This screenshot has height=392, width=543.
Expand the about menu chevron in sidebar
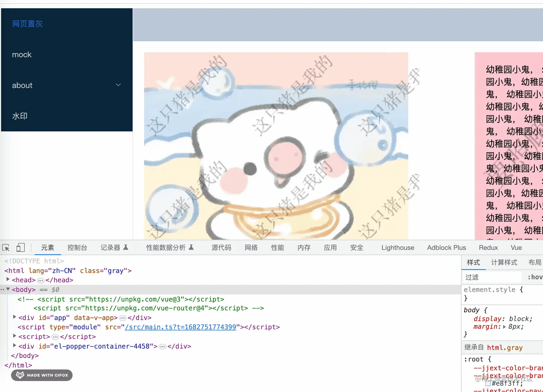pos(118,85)
